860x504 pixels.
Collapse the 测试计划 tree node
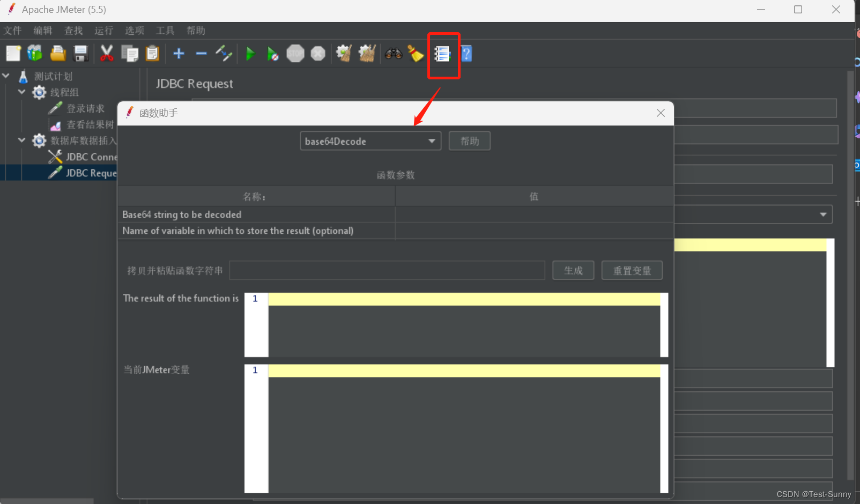click(6, 76)
